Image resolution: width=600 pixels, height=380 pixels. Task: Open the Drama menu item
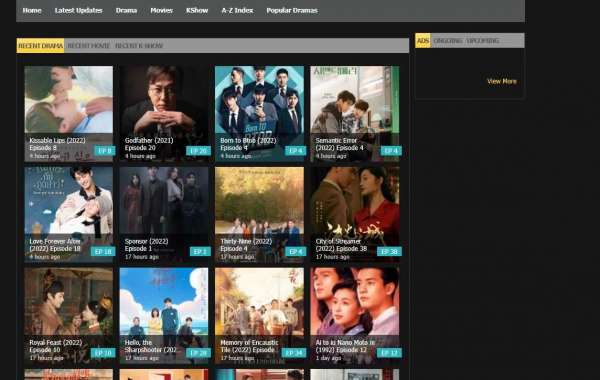(126, 11)
